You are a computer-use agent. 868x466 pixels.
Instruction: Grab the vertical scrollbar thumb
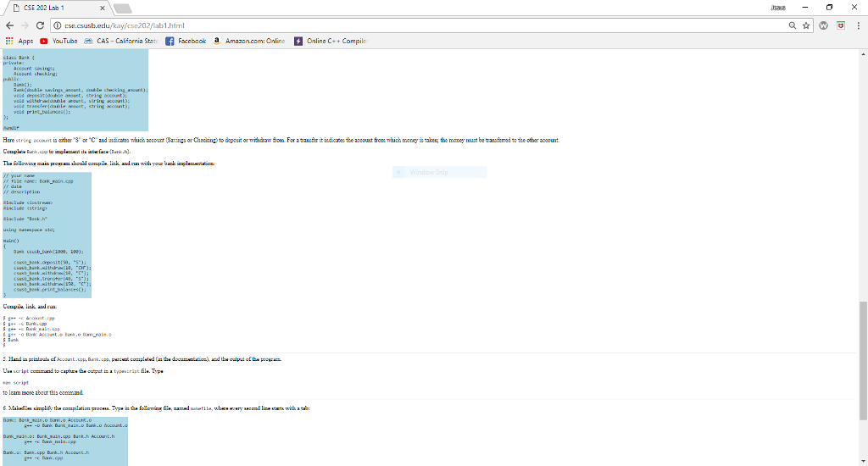tap(863, 361)
